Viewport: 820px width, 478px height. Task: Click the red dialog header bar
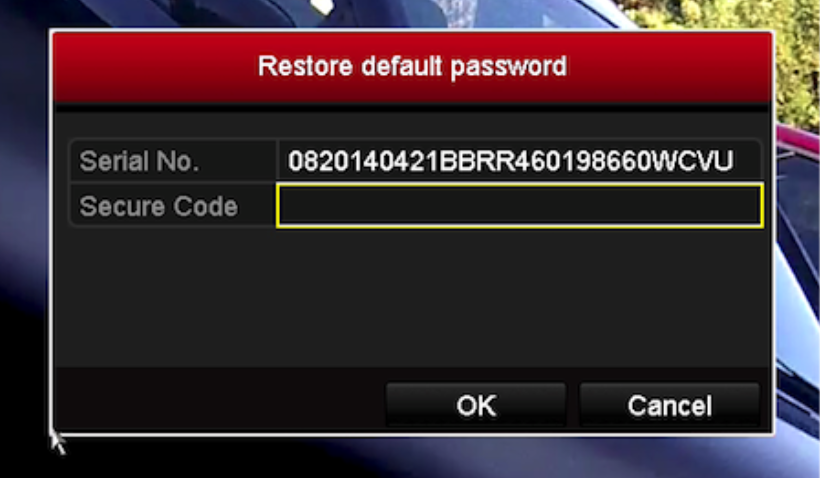pyautogui.click(x=412, y=66)
